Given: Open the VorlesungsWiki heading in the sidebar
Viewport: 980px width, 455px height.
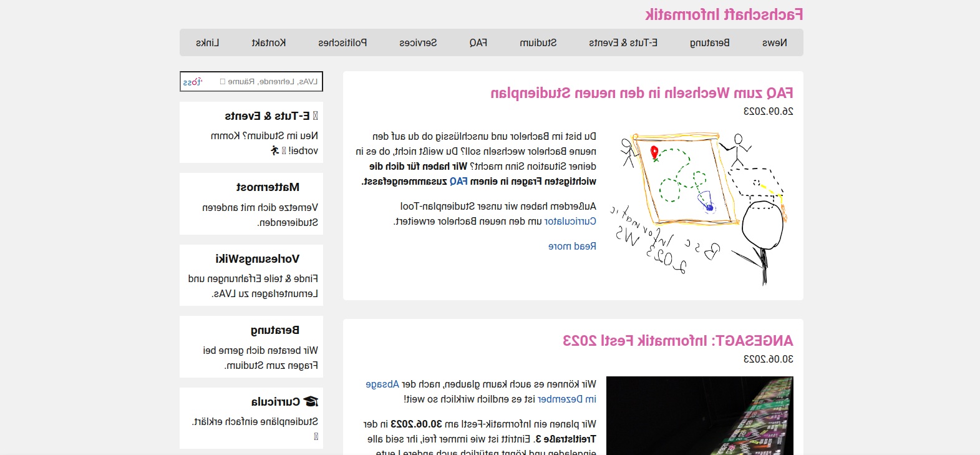Looking at the screenshot, I should (257, 258).
